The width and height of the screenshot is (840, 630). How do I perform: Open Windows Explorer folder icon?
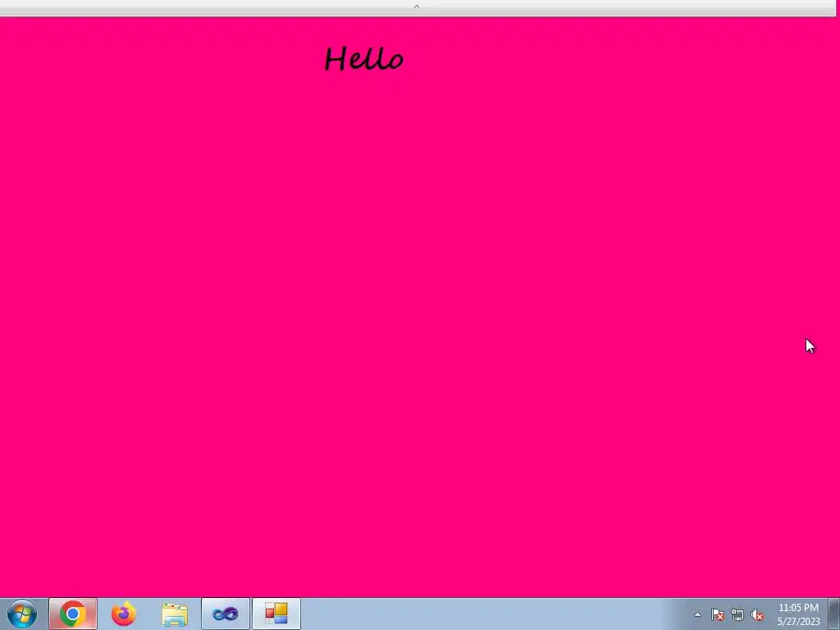175,614
